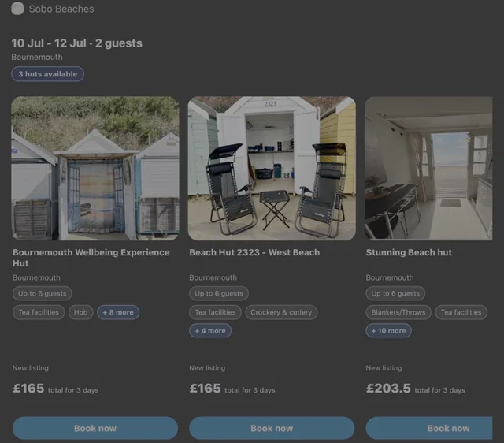Click the £203.5 price
This screenshot has width=504, height=443.
(x=388, y=389)
